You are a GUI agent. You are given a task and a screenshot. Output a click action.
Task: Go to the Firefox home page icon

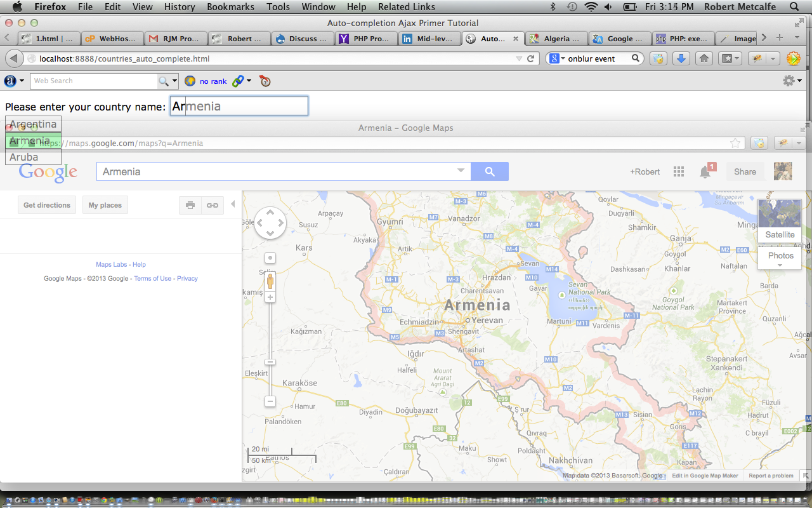point(704,58)
